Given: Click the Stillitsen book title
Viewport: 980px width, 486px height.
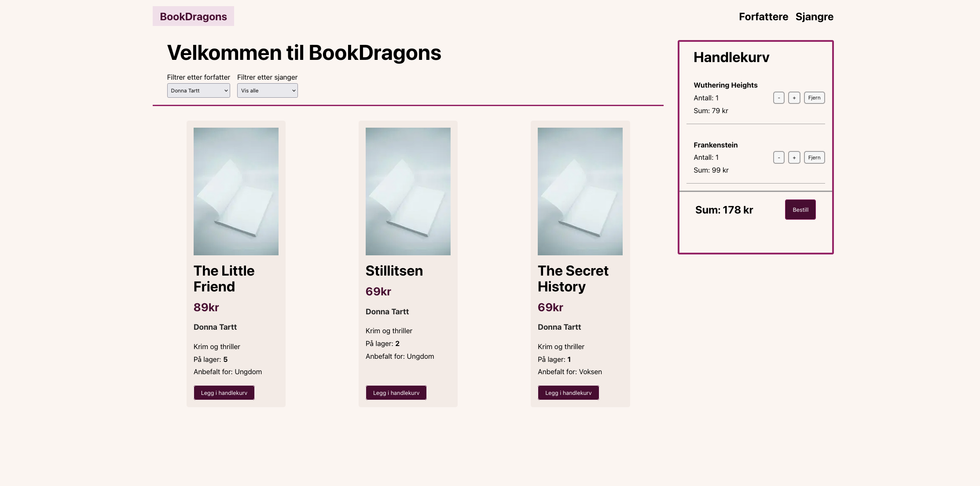Looking at the screenshot, I should 394,271.
